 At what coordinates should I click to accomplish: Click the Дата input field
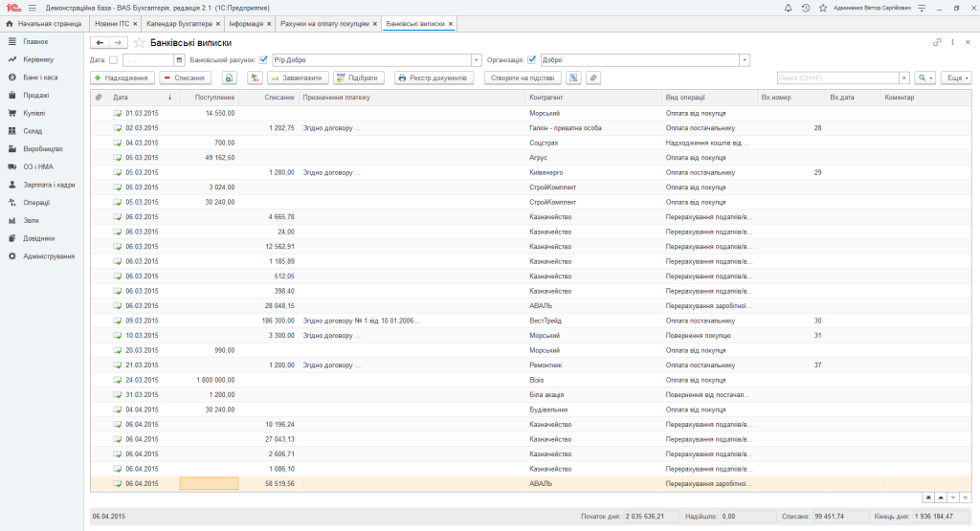tap(148, 60)
